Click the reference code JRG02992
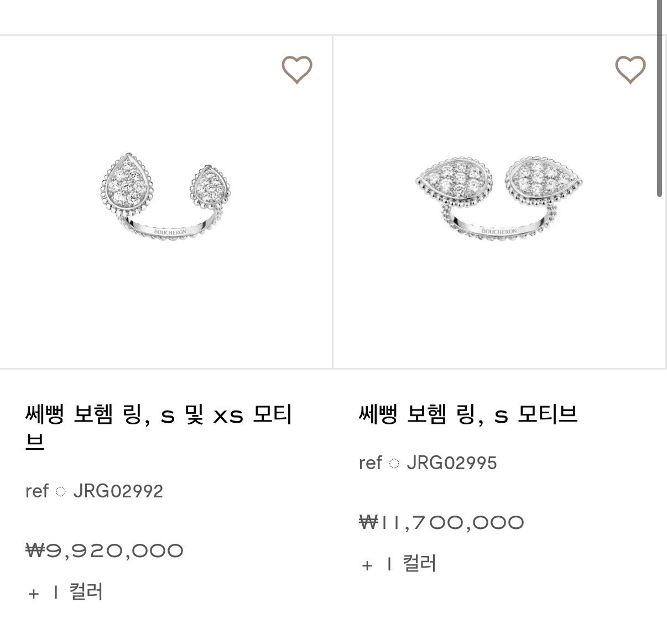The height and width of the screenshot is (644, 667). (x=118, y=491)
